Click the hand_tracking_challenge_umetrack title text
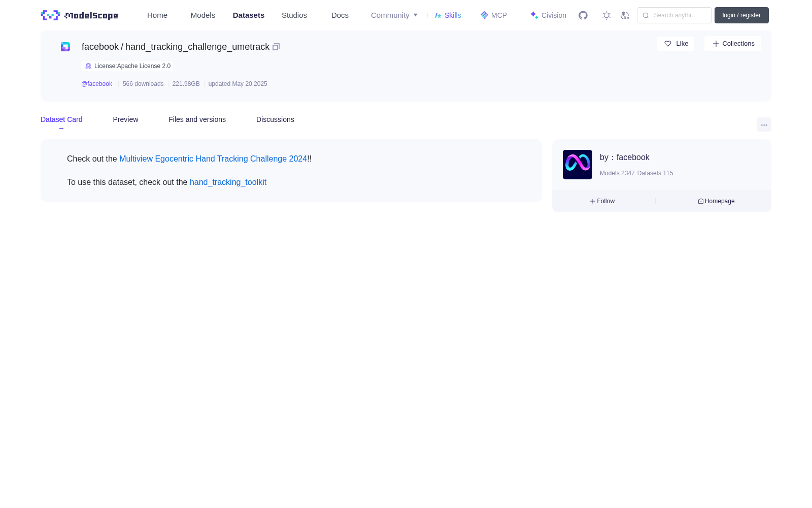812x508 pixels. [197, 47]
